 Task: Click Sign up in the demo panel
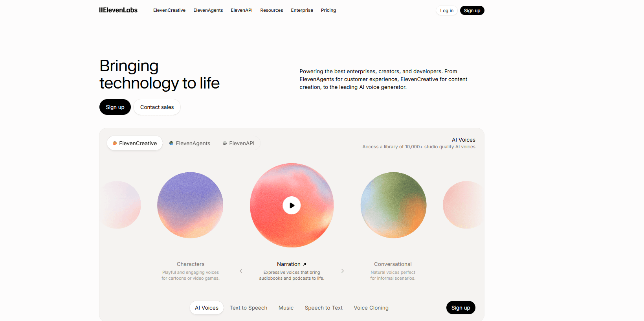pos(461,308)
